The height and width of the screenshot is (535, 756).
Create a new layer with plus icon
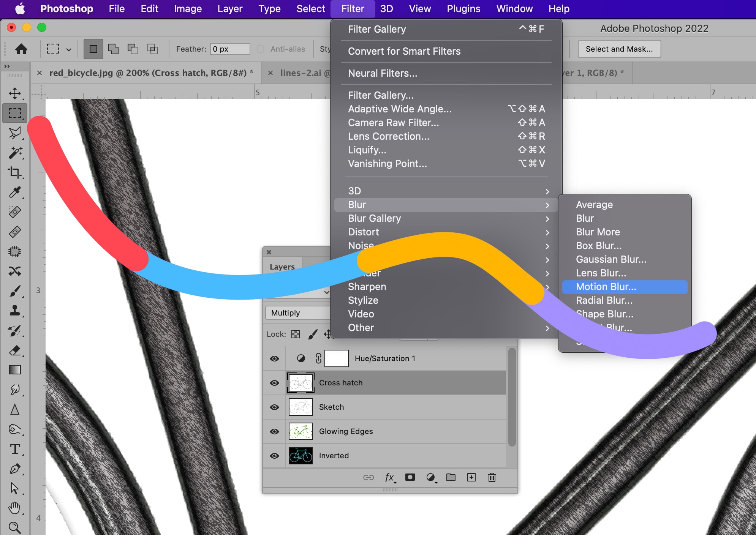tap(471, 477)
